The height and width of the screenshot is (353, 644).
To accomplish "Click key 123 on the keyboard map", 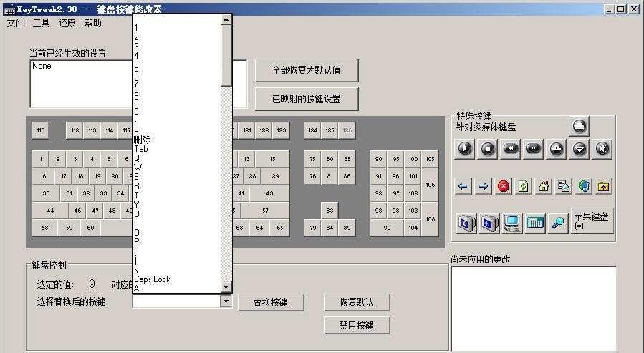I will [x=282, y=130].
